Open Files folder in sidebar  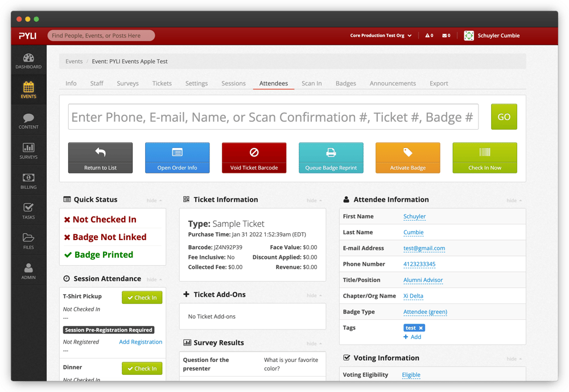[x=28, y=241]
